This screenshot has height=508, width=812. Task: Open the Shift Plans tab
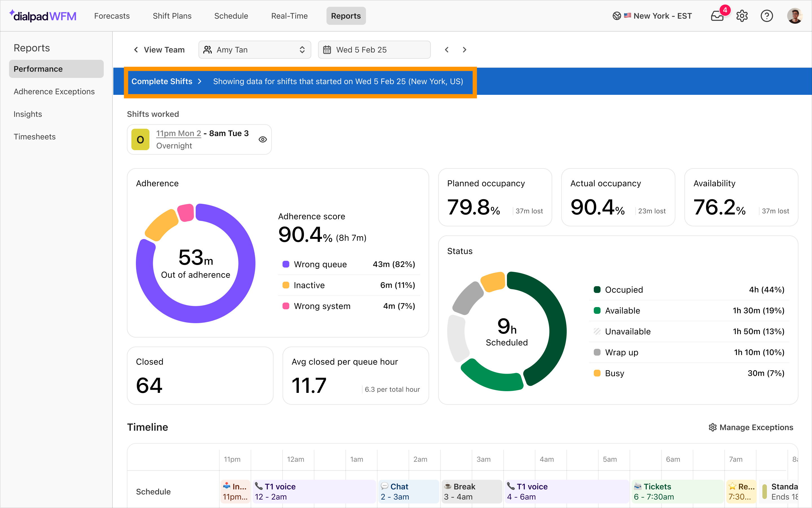point(172,16)
